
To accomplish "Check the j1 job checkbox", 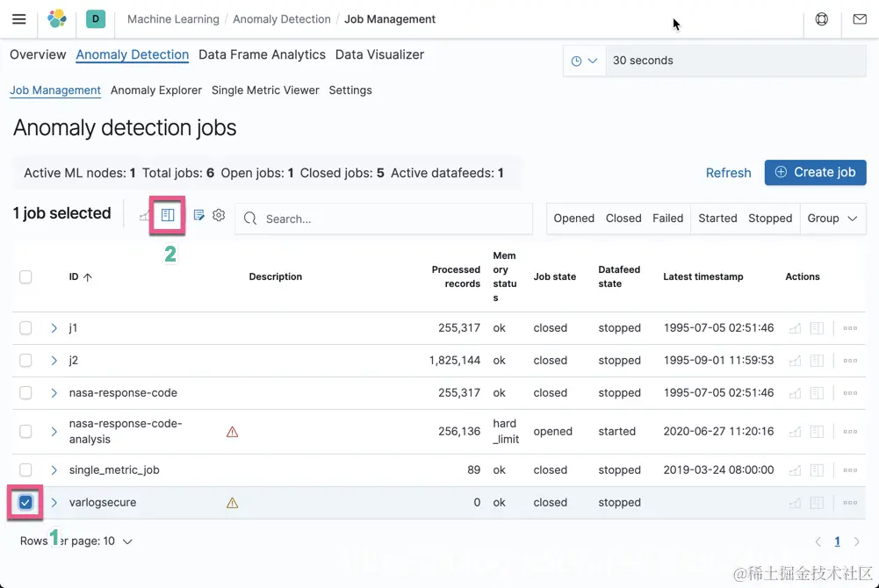I will tap(25, 328).
